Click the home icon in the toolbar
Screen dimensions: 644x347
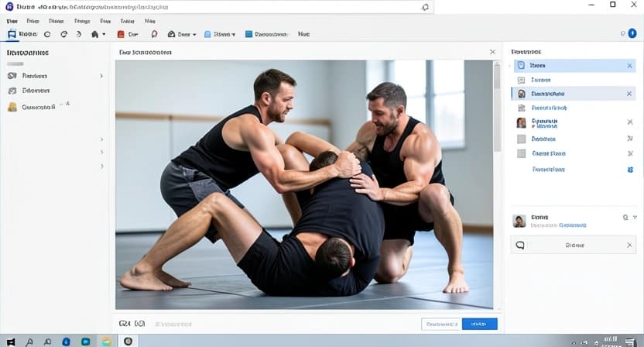pyautogui.click(x=95, y=34)
